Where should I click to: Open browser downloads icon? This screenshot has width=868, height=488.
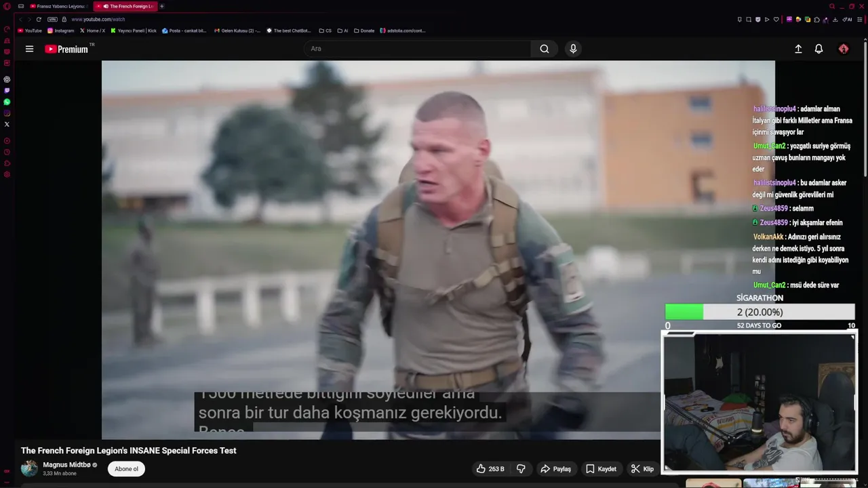[x=835, y=20]
